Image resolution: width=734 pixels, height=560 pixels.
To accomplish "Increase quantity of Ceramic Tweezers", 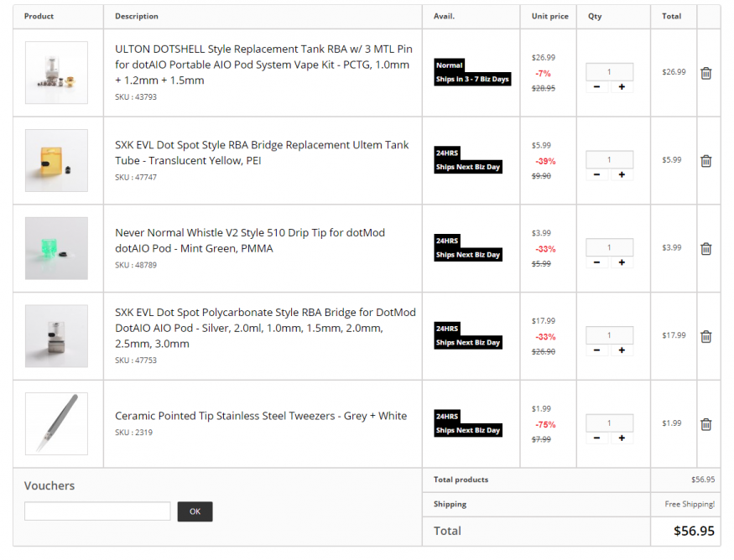I will (622, 438).
